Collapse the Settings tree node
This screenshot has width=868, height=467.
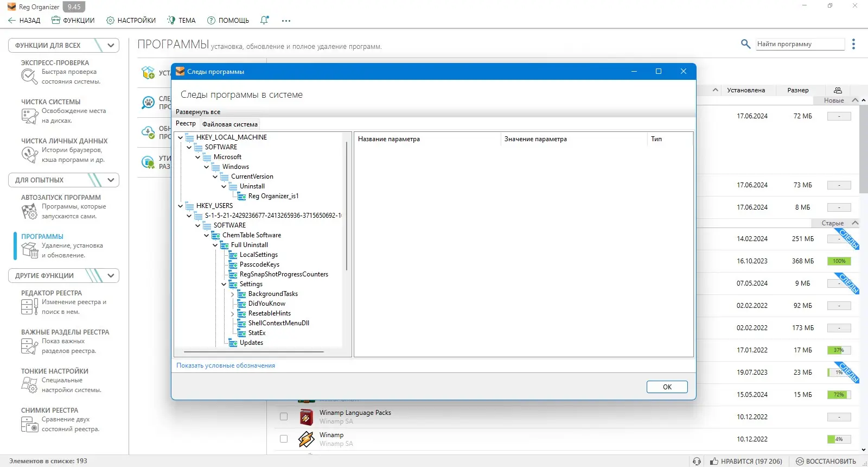coord(224,284)
